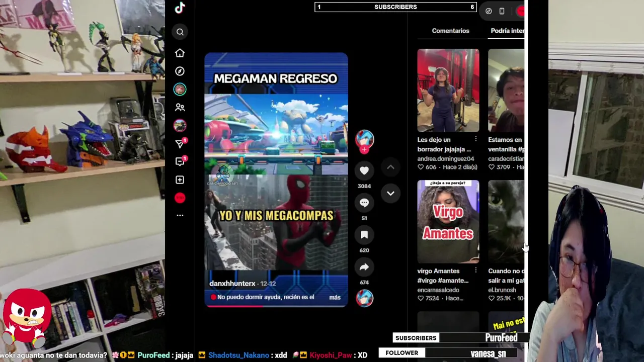Follow creator via red plus badge

pyautogui.click(x=364, y=149)
